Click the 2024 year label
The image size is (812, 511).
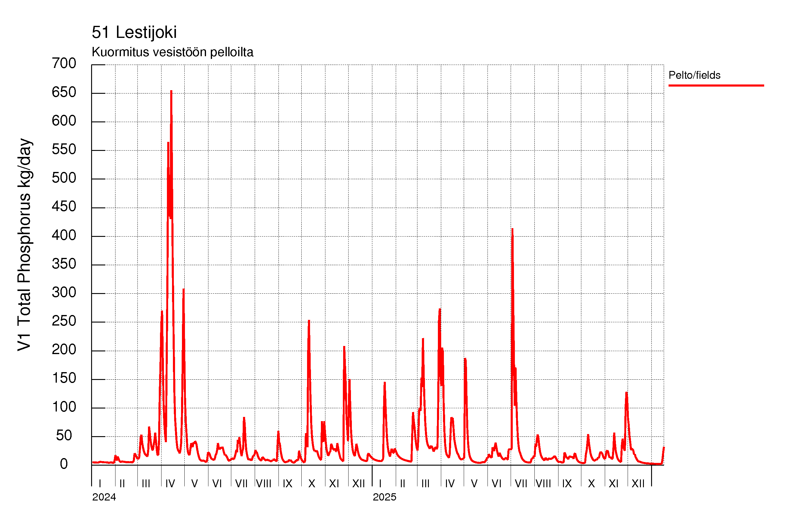coord(104,497)
